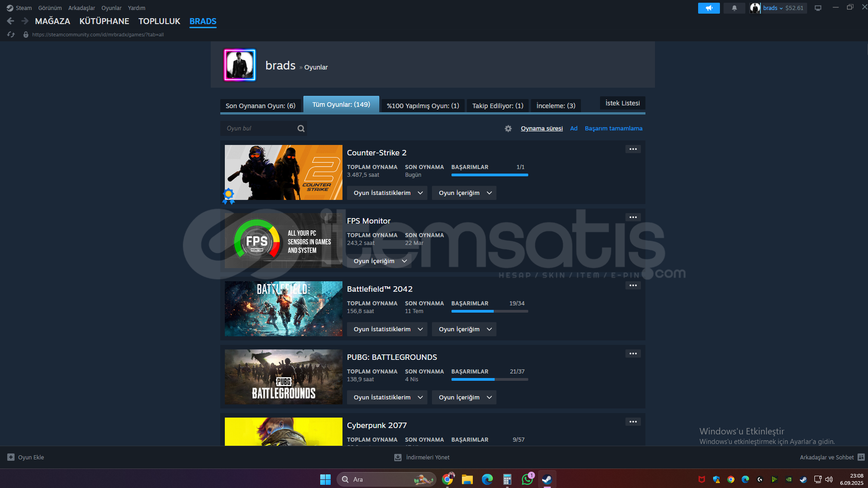Open the İndirmeleri Yönet download icon

(x=398, y=457)
